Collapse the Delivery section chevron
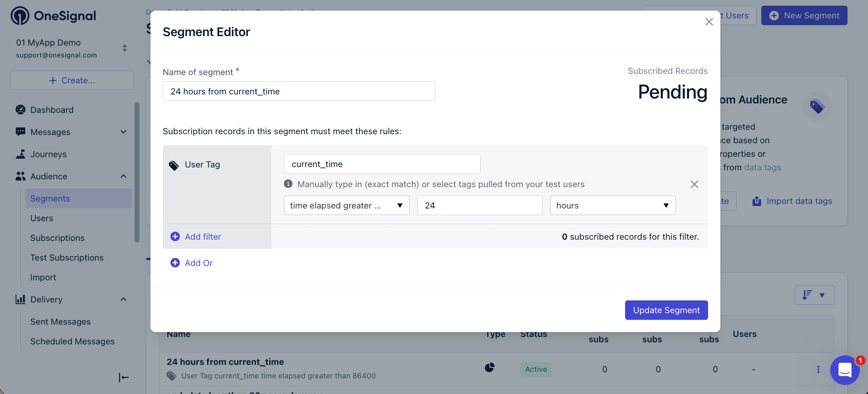 [123, 299]
